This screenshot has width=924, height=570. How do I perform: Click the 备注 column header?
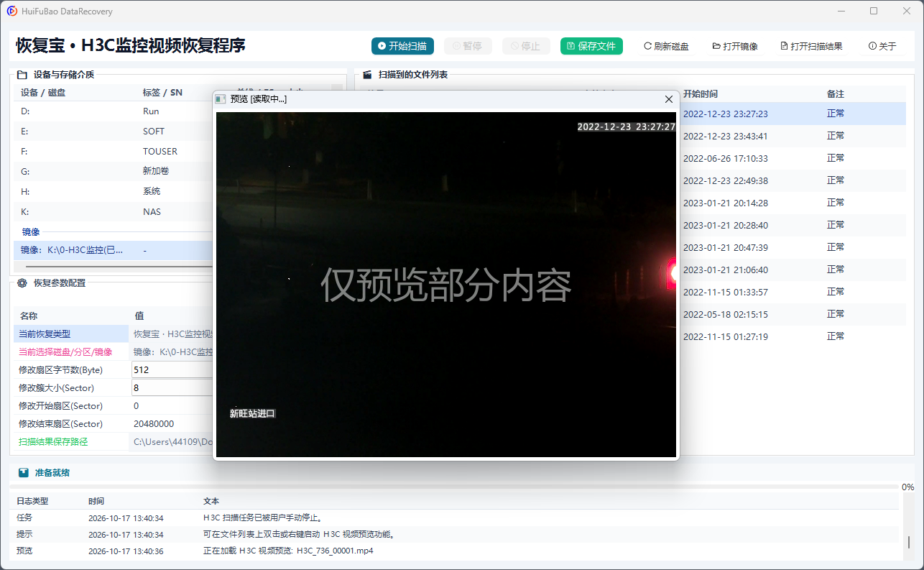[x=836, y=94]
